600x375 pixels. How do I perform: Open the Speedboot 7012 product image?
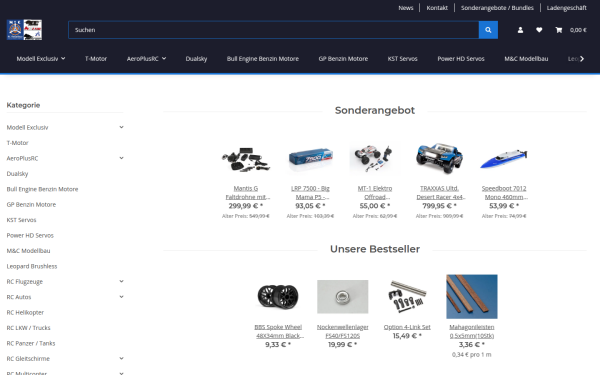click(x=504, y=158)
